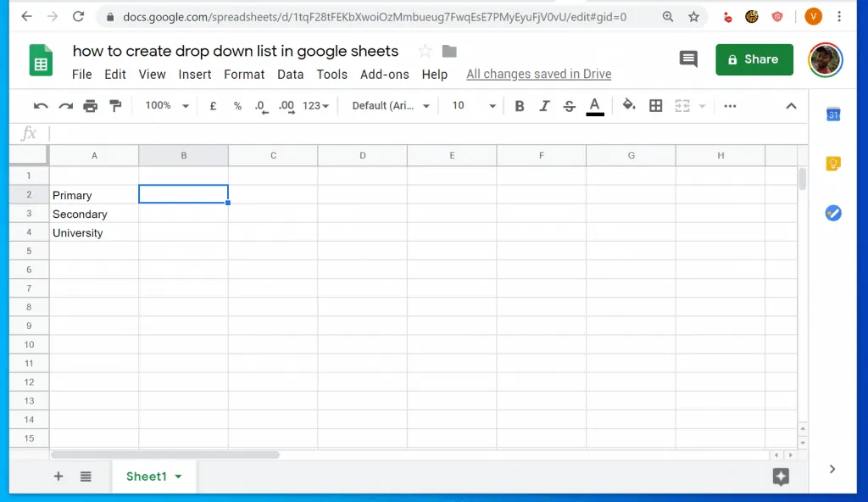This screenshot has width=868, height=502.
Task: Expand the More formats 123 dropdown
Action: 316,105
